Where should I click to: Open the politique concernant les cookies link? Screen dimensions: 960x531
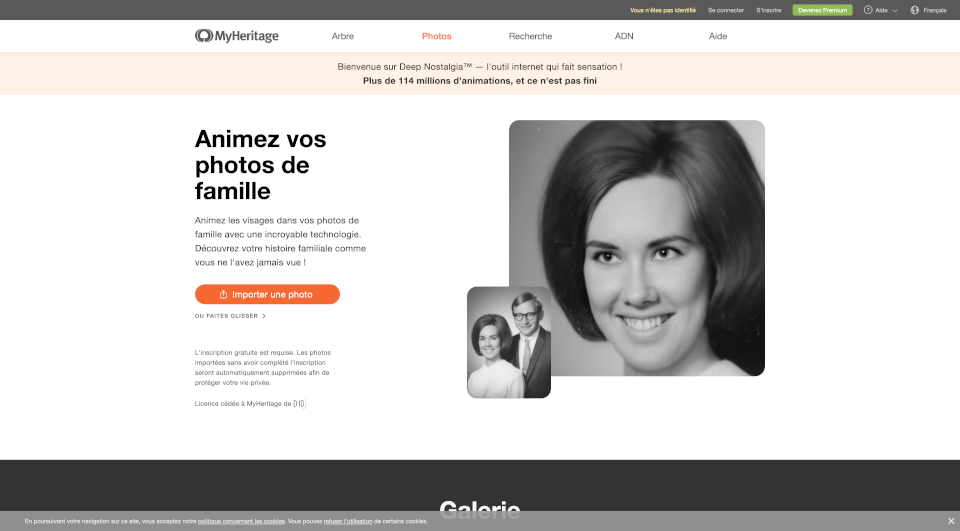point(241,521)
